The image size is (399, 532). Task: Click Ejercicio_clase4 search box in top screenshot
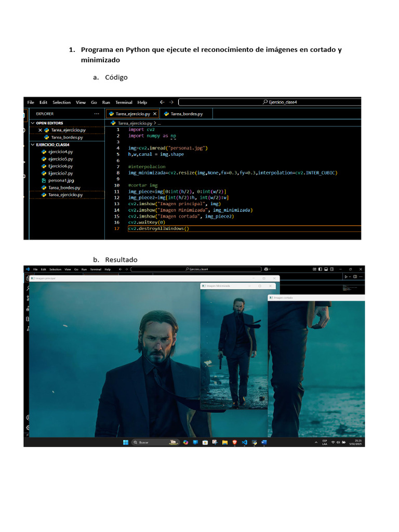[x=270, y=102]
